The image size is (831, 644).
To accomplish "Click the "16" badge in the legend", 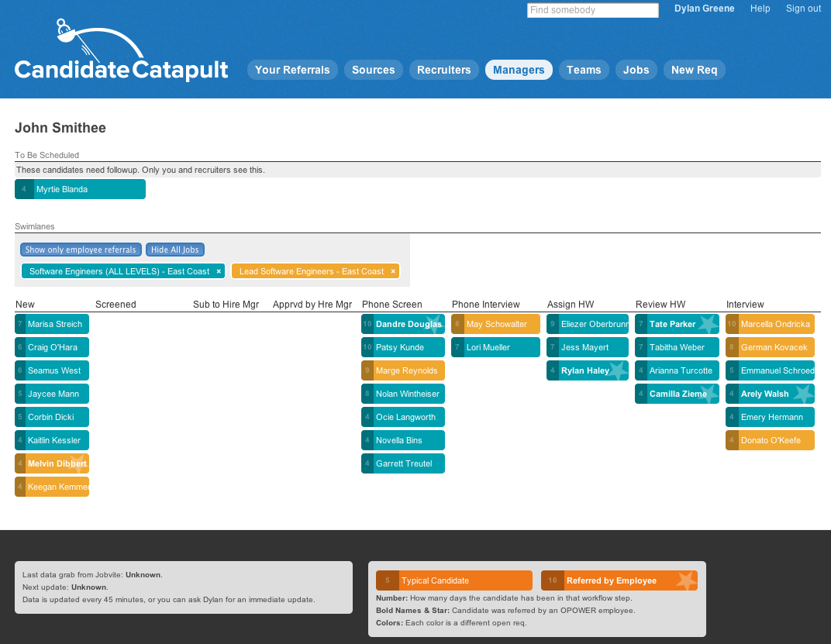I will (553, 580).
